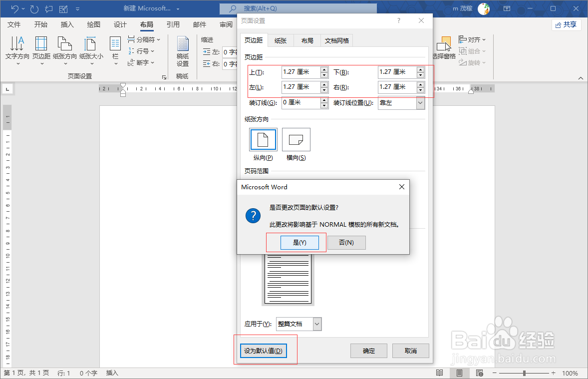Click the Page Setup help question mark
The height and width of the screenshot is (379, 588).
tap(399, 20)
